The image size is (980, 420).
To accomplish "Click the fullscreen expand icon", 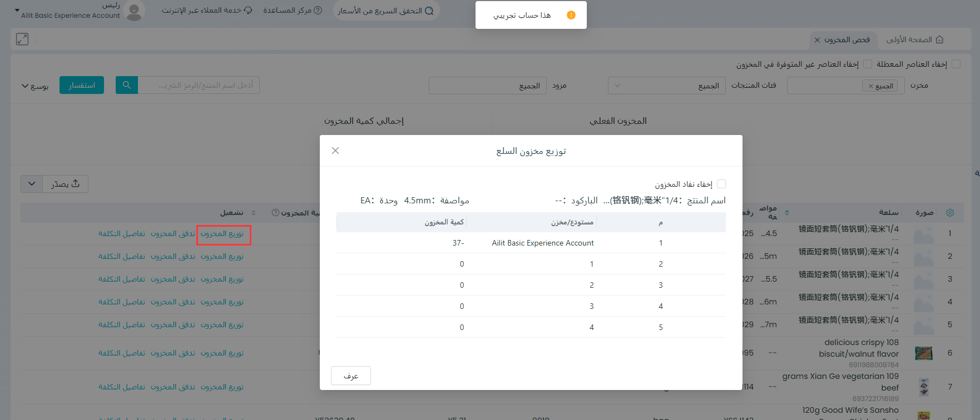I will click(22, 39).
